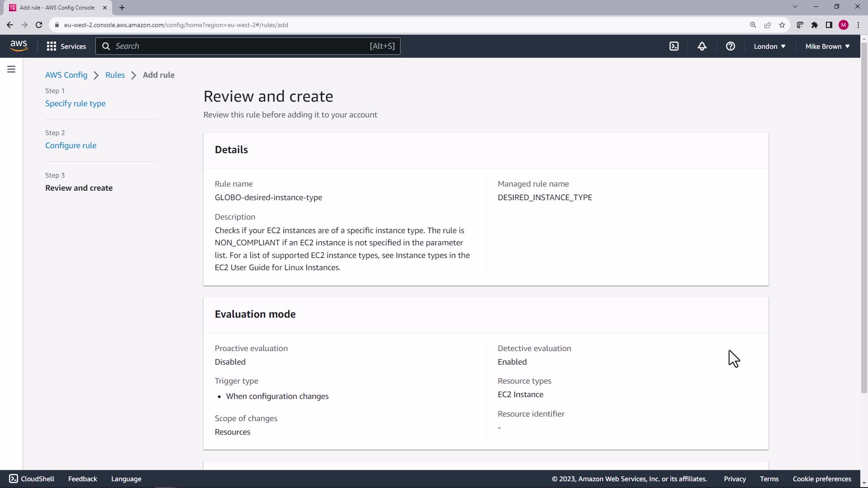Viewport: 868px width, 488px height.
Task: Click the CloudShell footer icon
Action: click(14, 479)
